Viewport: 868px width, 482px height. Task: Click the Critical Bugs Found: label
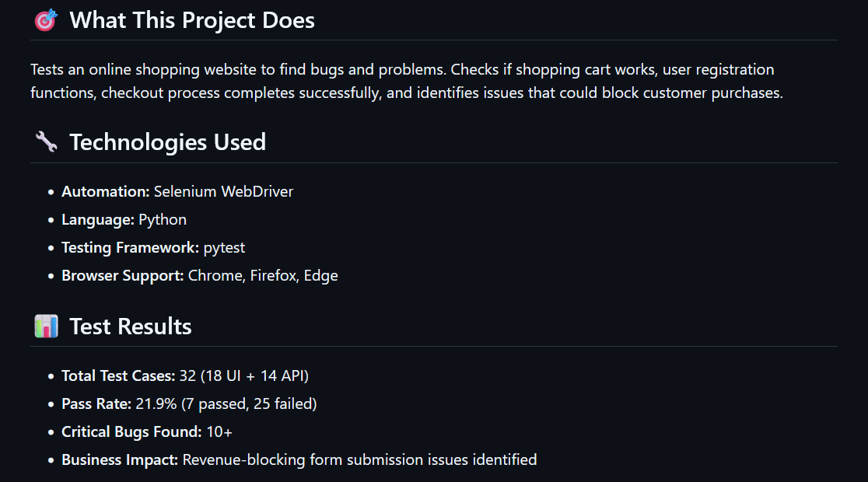[x=131, y=431]
